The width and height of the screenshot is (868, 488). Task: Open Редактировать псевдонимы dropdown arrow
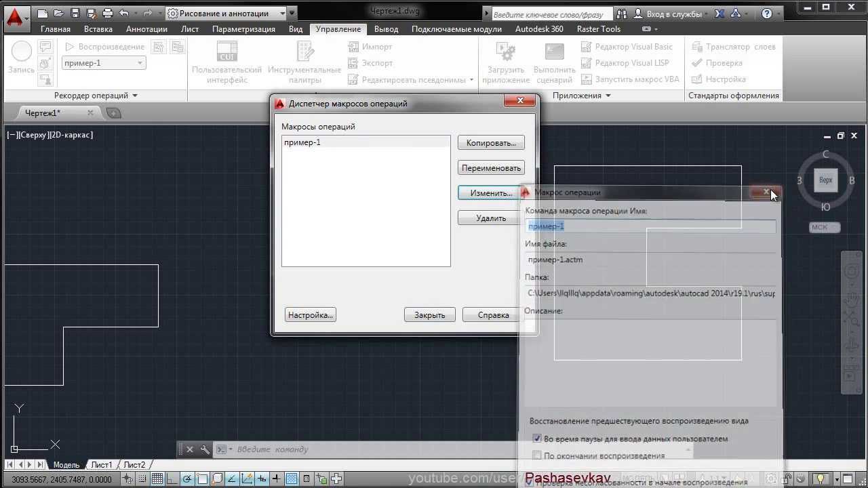471,80
